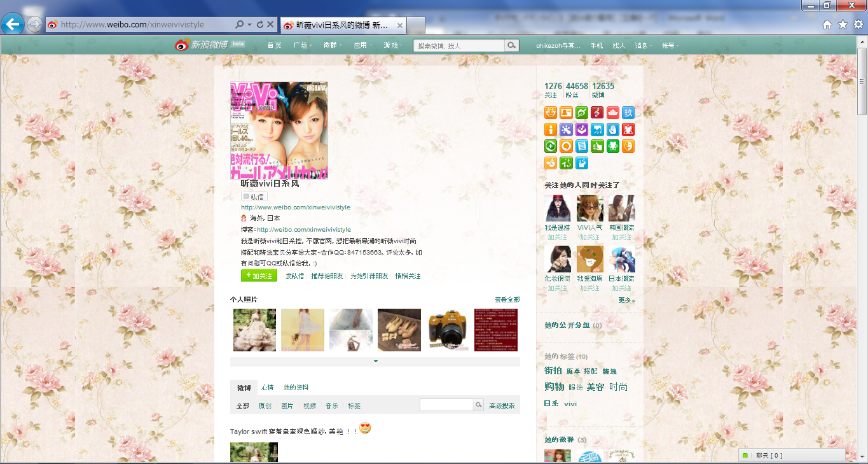Screen dimensions: 868x464
Task: Click the blue raised fist badge
Action: coord(582,163)
